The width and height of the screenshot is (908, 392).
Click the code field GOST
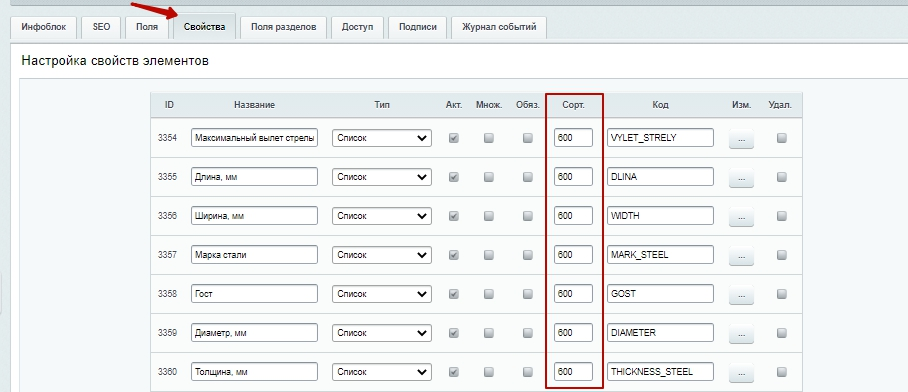point(660,294)
